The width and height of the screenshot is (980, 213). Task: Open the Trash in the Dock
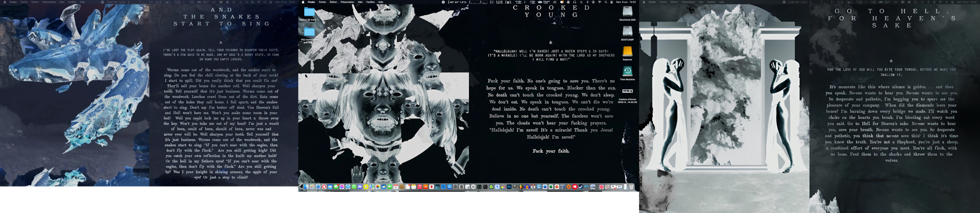pos(631,187)
